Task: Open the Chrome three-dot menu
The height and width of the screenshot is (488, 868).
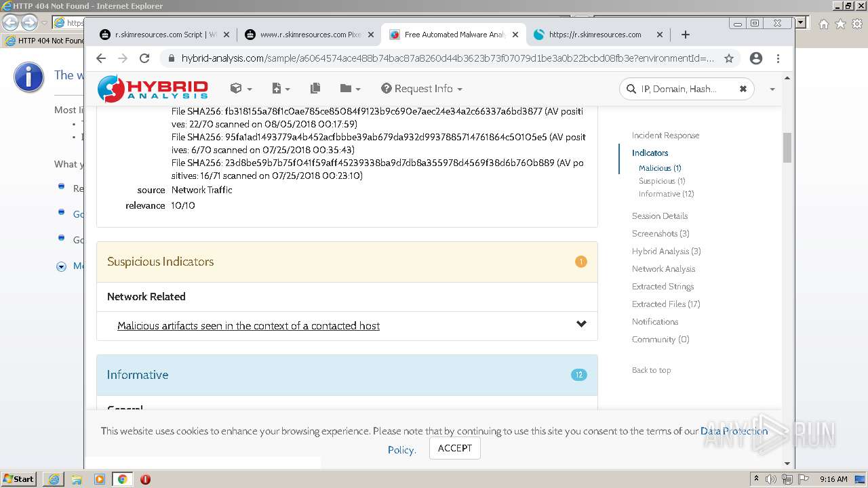Action: (778, 58)
